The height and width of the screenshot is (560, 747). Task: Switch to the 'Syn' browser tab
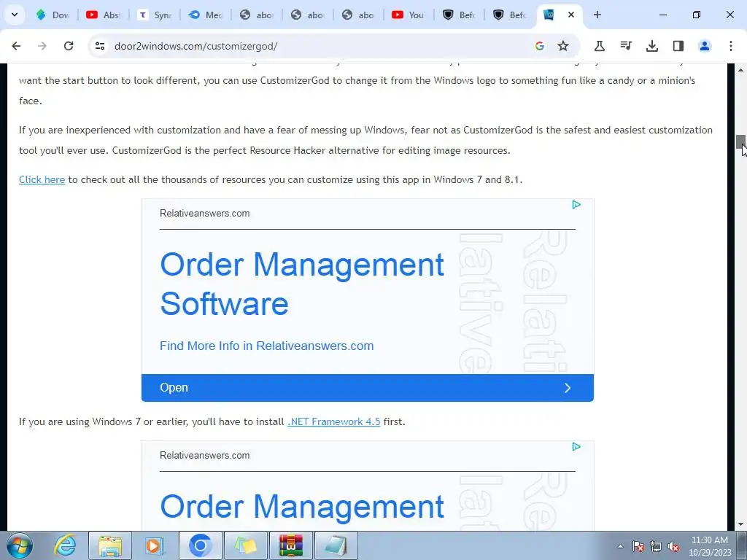click(x=155, y=15)
